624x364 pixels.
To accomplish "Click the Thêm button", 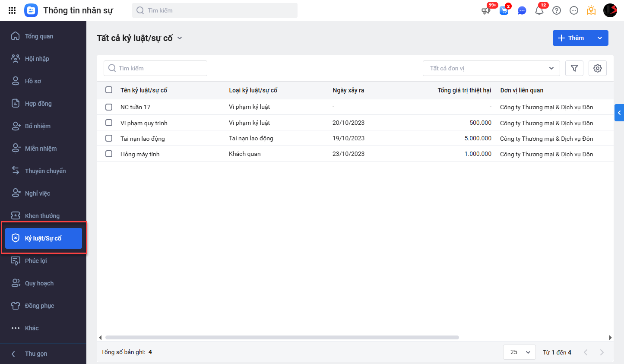I will (571, 38).
